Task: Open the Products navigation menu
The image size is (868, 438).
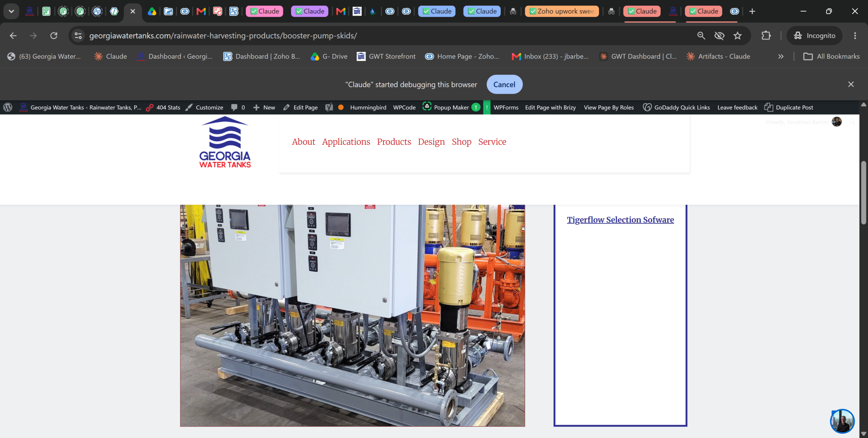Action: 394,142
